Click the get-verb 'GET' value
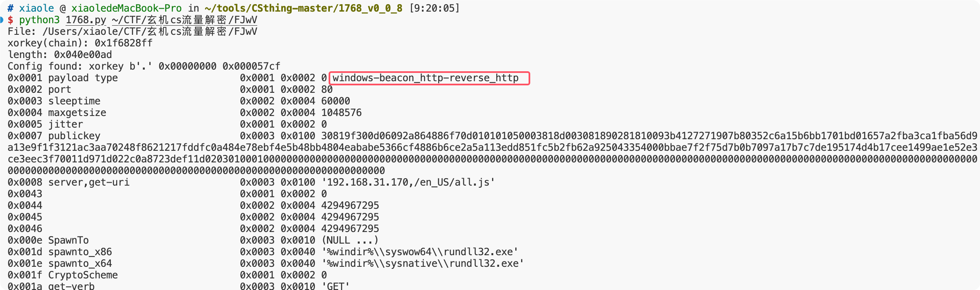 [336, 286]
